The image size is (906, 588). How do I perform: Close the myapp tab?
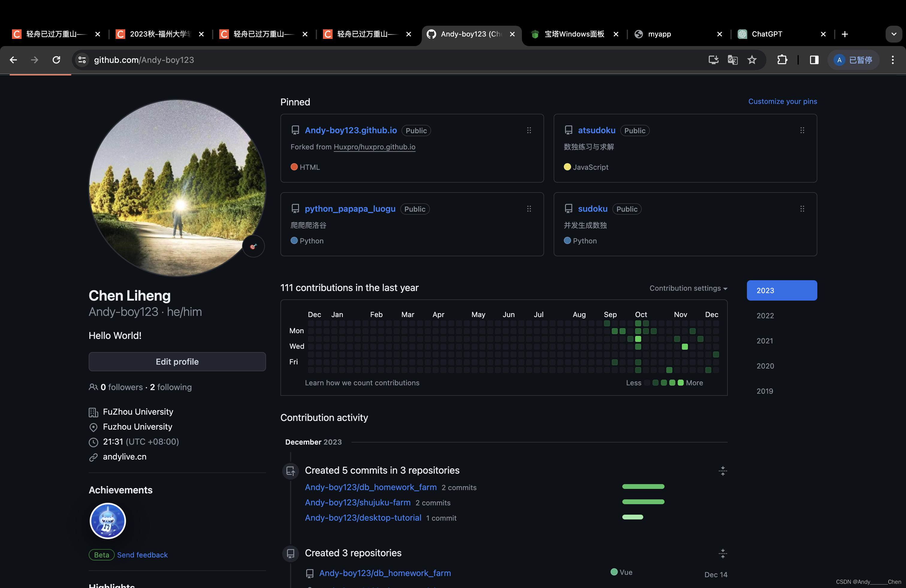click(719, 34)
